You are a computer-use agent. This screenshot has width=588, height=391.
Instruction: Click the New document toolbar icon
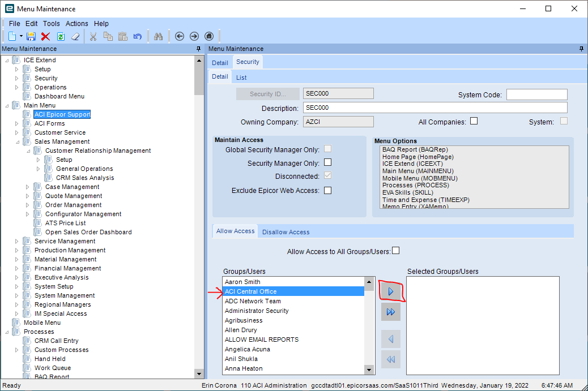tap(12, 36)
